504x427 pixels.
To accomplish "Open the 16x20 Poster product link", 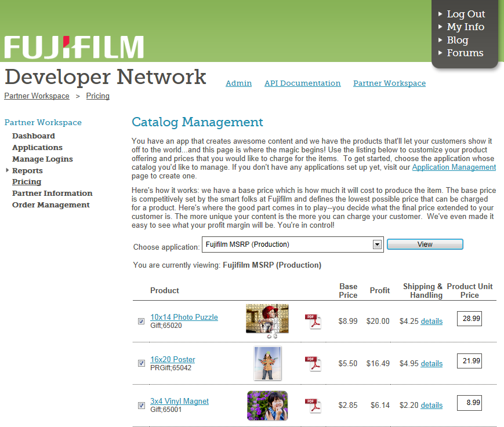I will (x=173, y=360).
